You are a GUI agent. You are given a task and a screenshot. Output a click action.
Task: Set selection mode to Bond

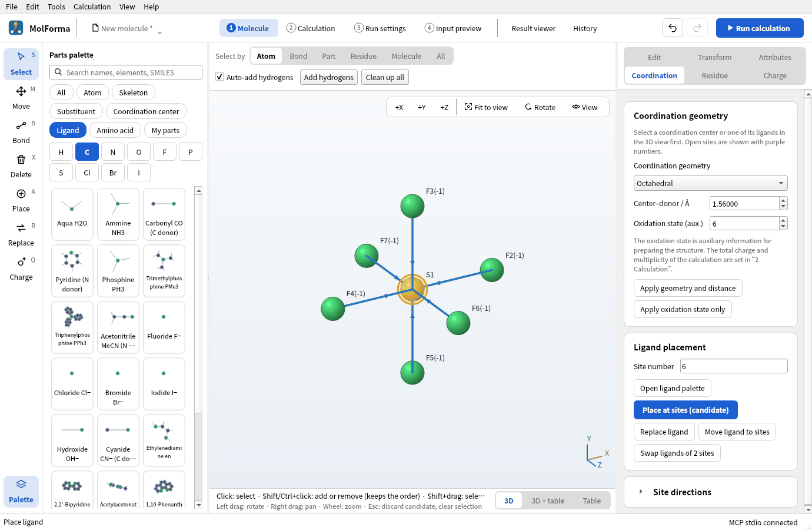(298, 56)
